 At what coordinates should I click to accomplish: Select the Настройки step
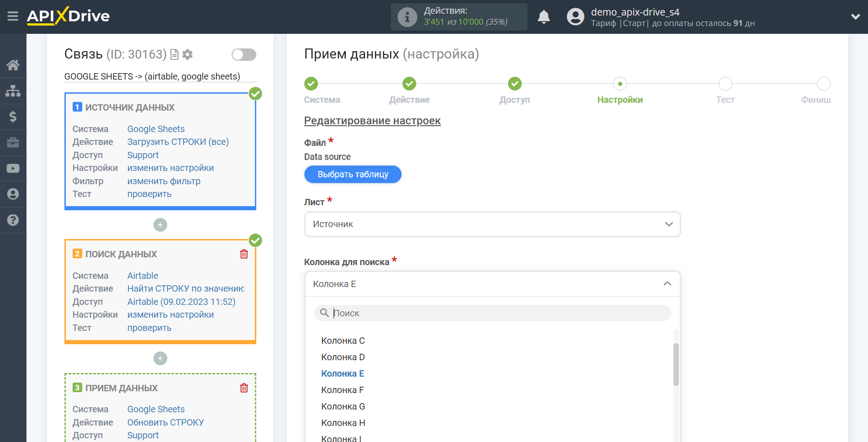[620, 84]
